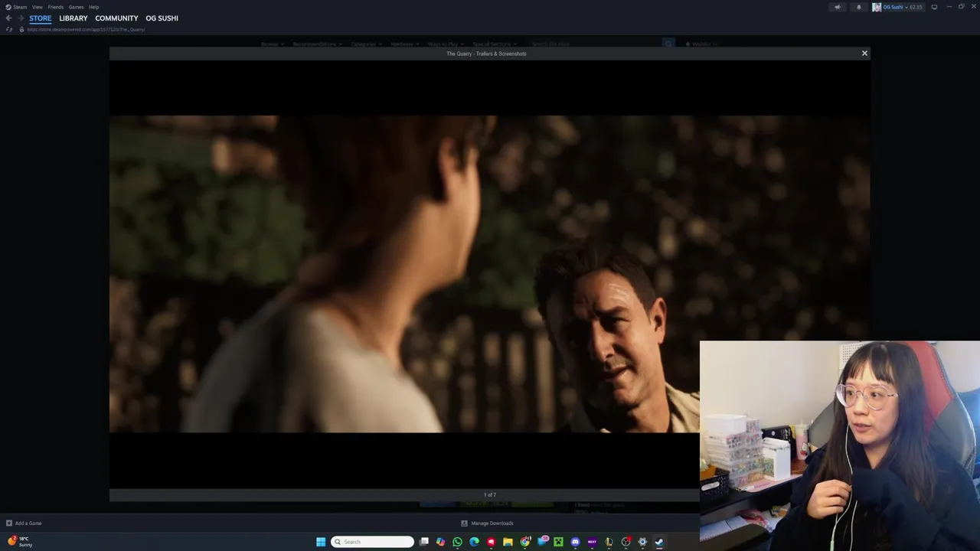Image resolution: width=980 pixels, height=551 pixels.
Task: Open the Windows Start menu
Action: 321,542
